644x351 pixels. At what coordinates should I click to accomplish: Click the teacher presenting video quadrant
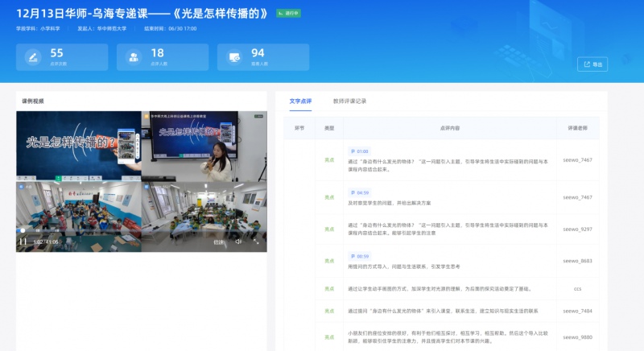tap(204, 146)
